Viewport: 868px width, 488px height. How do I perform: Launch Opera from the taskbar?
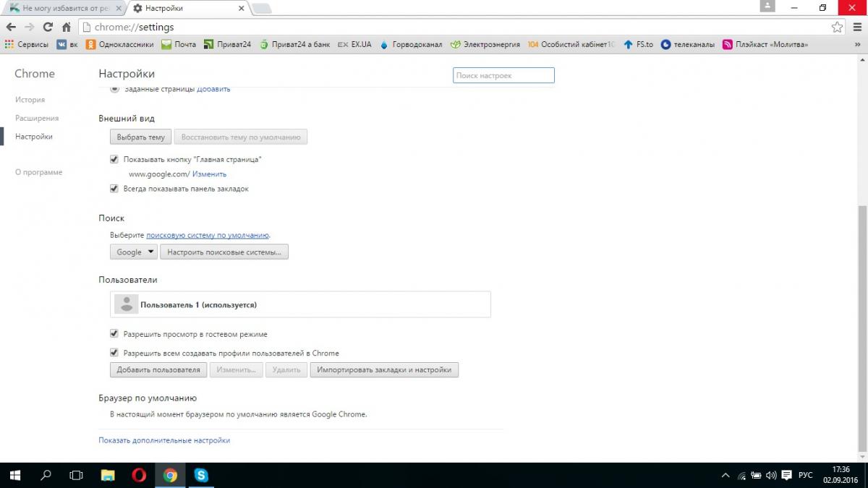tap(139, 475)
